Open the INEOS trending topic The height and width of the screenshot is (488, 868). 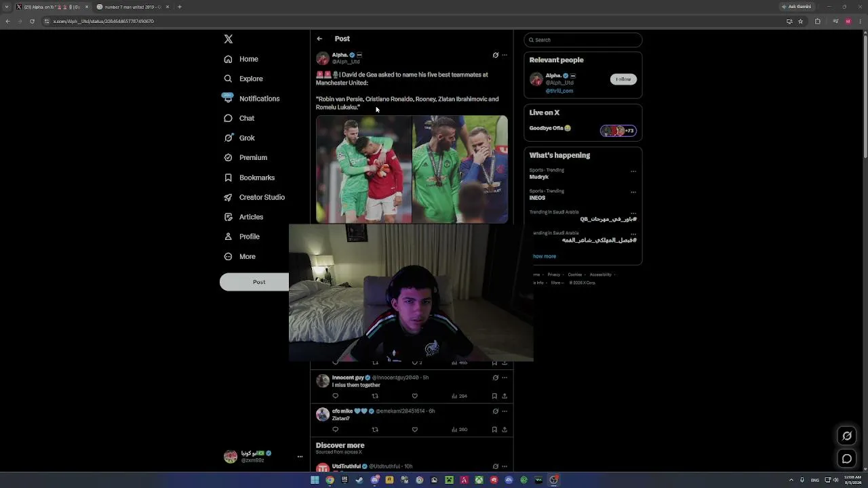[537, 198]
